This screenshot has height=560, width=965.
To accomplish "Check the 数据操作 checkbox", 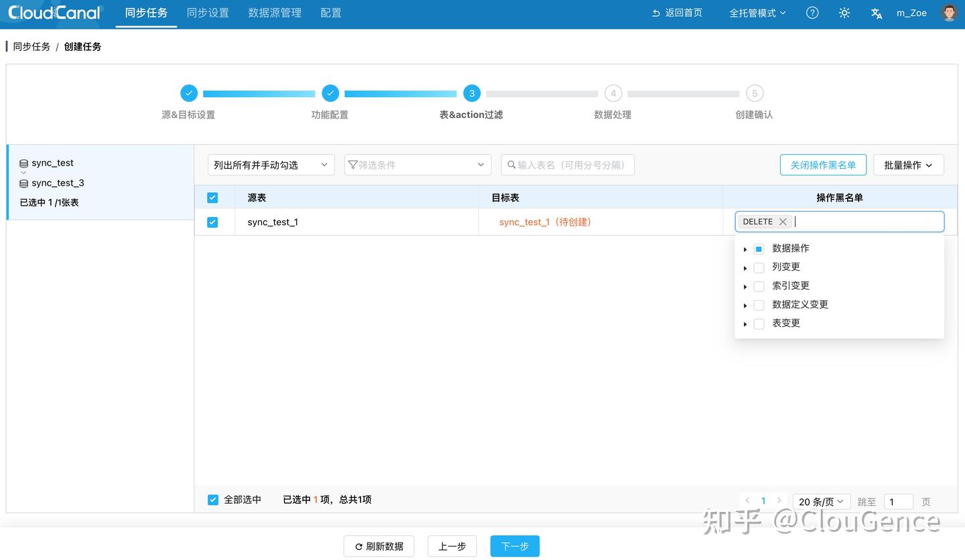I will click(x=759, y=249).
